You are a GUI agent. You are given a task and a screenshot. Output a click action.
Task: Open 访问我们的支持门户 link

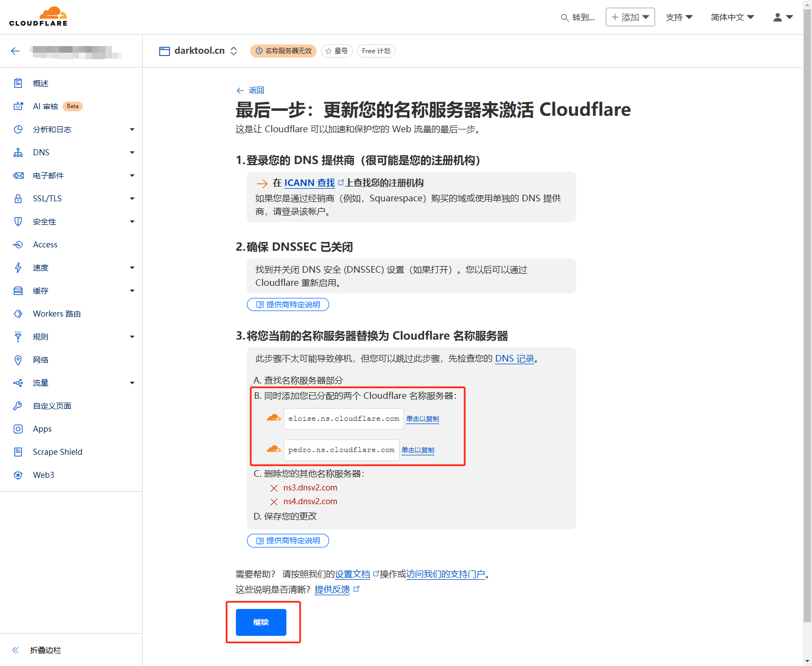pyautogui.click(x=446, y=574)
